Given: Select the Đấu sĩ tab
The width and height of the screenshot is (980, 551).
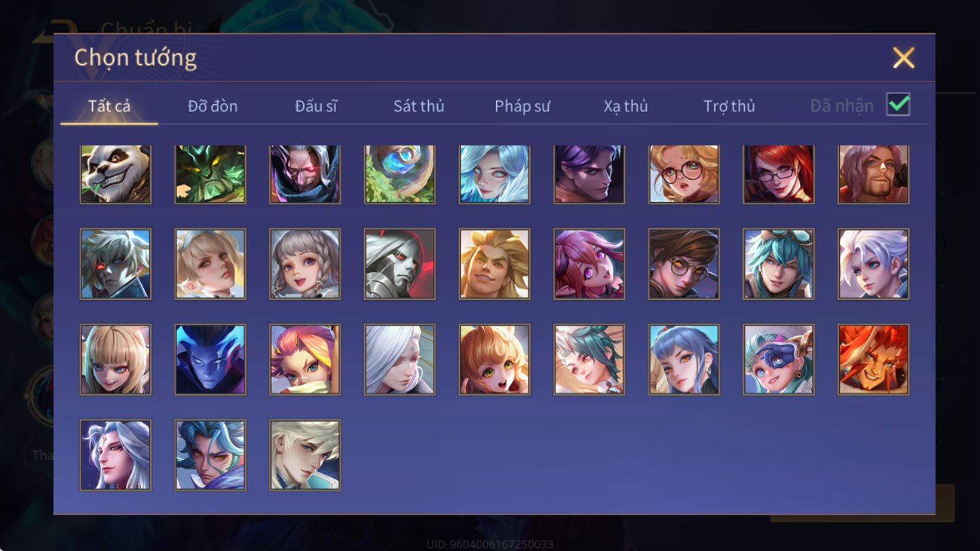Looking at the screenshot, I should coord(316,106).
